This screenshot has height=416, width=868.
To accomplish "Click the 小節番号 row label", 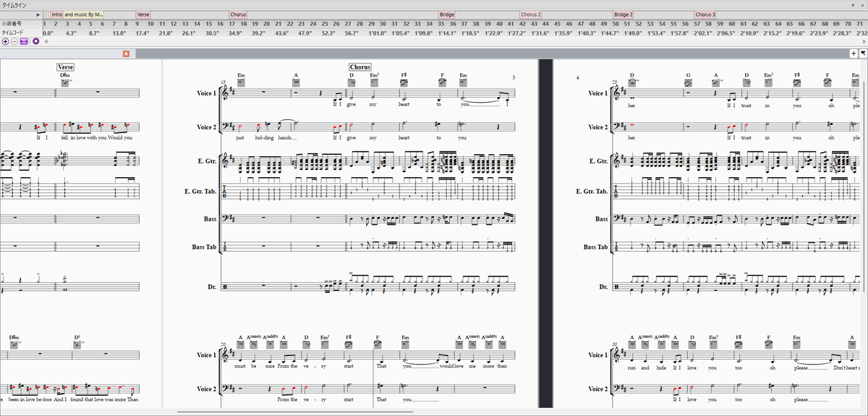I will point(10,24).
